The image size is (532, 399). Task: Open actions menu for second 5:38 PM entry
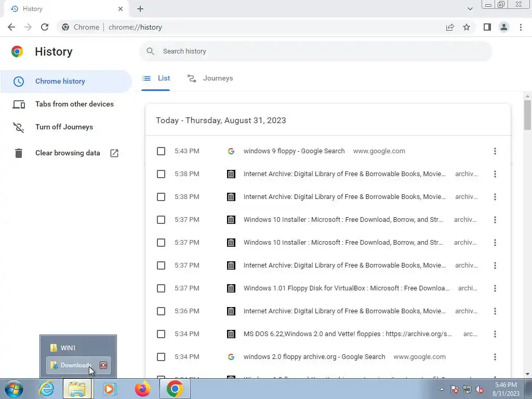coord(495,197)
